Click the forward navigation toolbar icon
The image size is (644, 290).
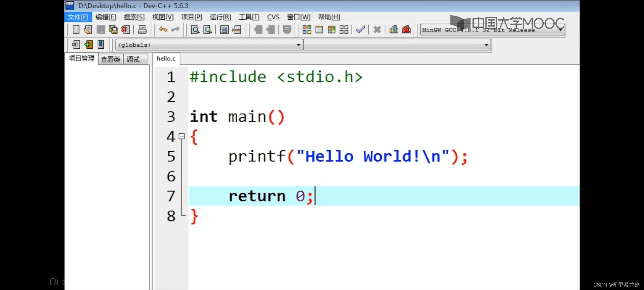[x=270, y=30]
